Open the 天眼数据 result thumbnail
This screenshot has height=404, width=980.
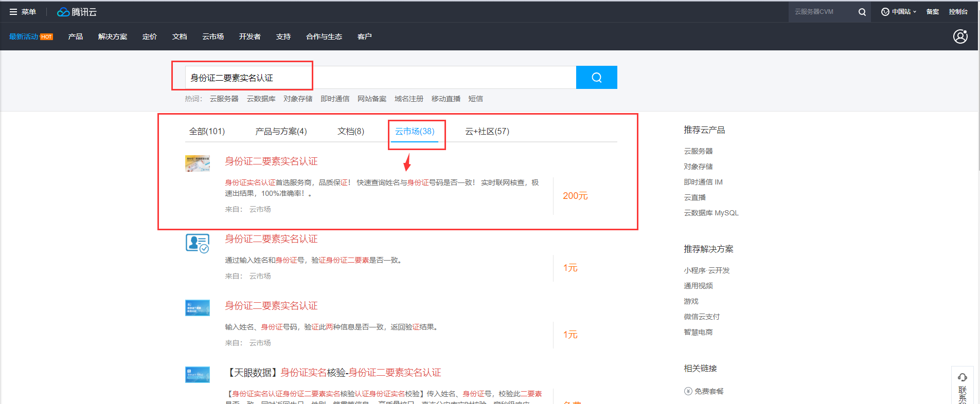(198, 375)
